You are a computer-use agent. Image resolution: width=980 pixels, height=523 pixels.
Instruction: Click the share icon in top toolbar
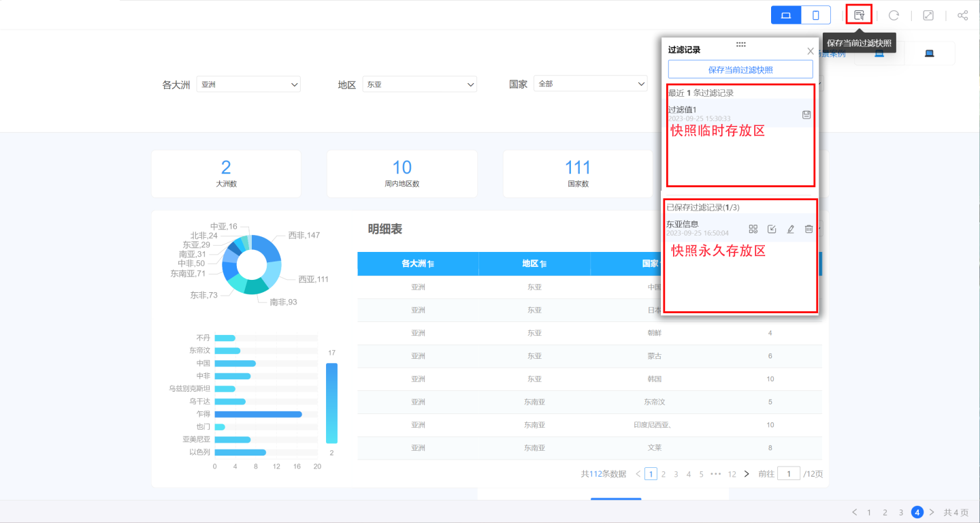(962, 15)
